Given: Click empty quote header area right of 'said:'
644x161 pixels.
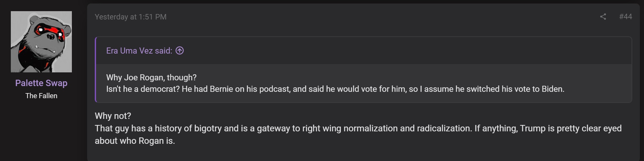Looking at the screenshot, I should [407, 51].
